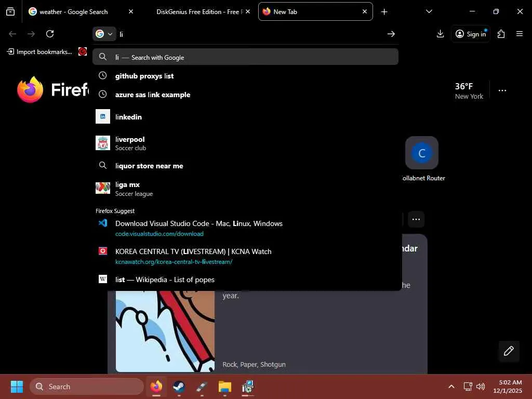Close the weather - Google Search tab
532x399 pixels.
pos(130,11)
